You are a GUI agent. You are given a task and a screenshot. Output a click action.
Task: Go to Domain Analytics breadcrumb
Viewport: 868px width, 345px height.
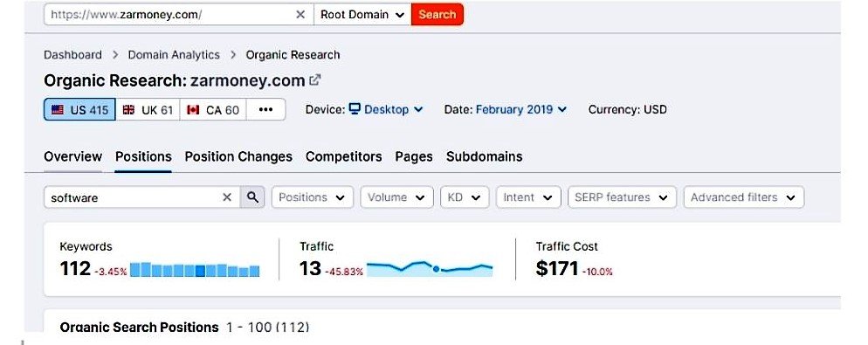(174, 55)
